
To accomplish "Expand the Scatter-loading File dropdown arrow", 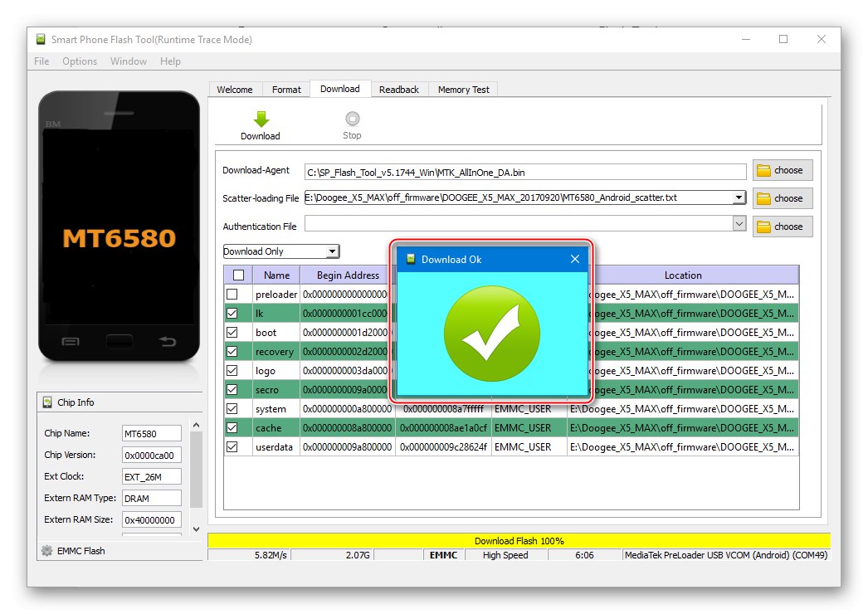I will click(739, 197).
